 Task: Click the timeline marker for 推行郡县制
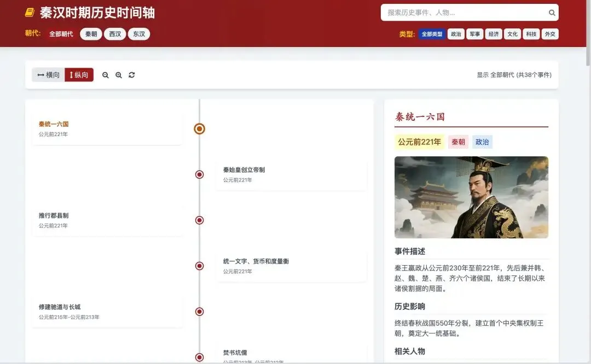199,220
